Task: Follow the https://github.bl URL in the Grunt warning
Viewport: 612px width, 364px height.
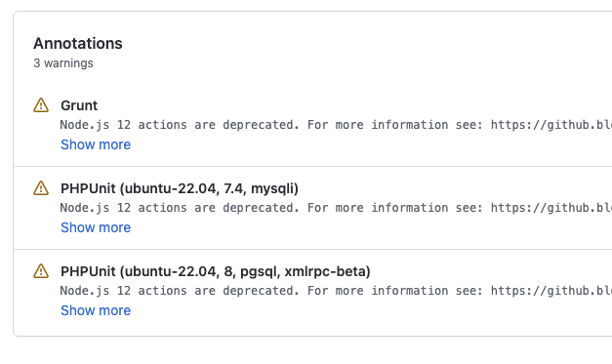Action: [551, 125]
